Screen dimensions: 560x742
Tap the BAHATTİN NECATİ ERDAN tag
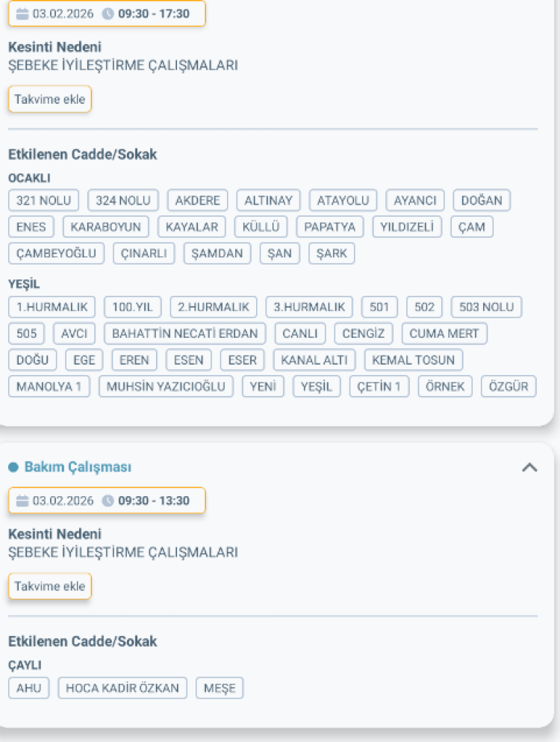point(184,333)
